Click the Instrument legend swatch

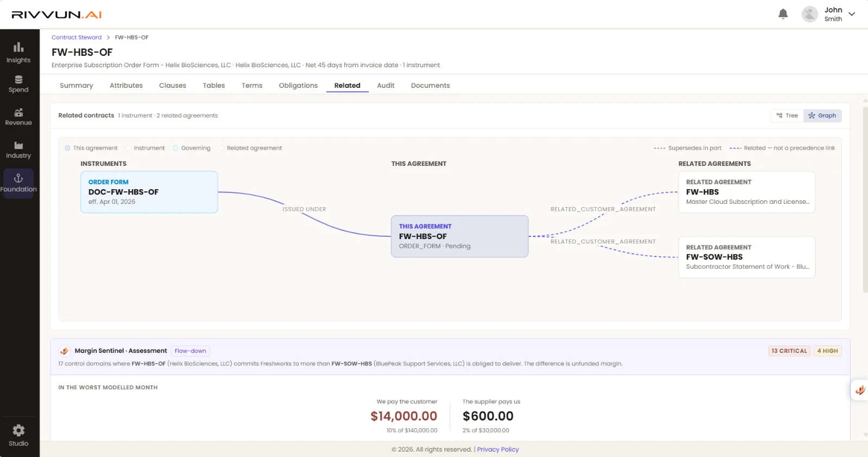129,148
